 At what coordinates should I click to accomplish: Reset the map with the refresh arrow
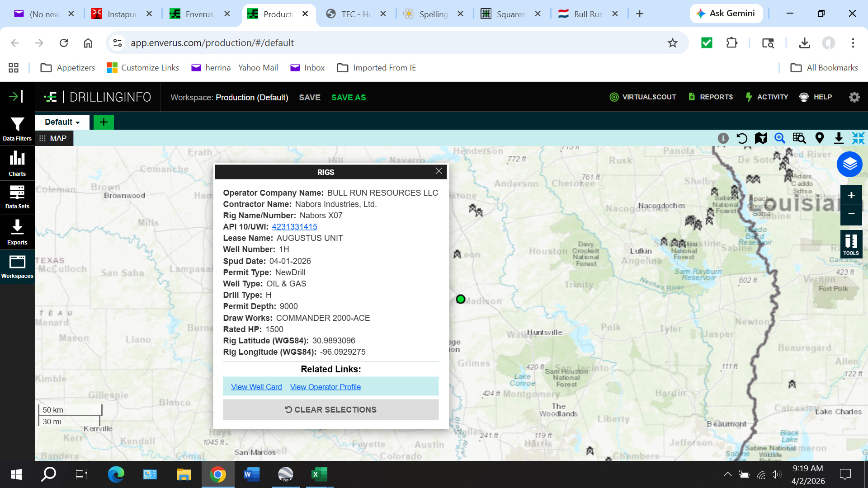coord(742,138)
